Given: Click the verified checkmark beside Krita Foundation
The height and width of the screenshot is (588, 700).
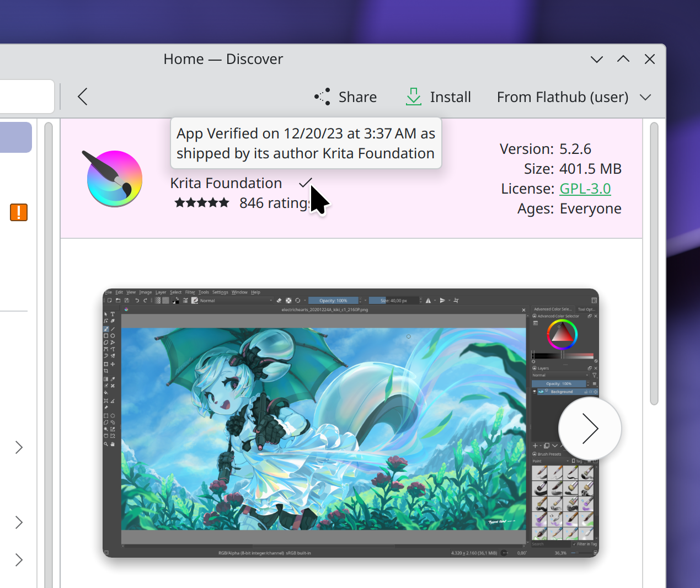Looking at the screenshot, I should click(x=305, y=183).
